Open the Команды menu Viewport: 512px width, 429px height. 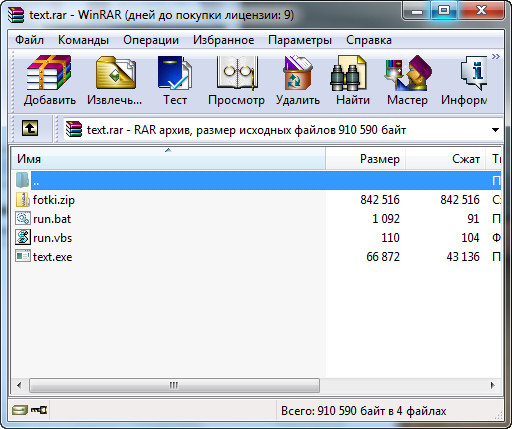[83, 40]
